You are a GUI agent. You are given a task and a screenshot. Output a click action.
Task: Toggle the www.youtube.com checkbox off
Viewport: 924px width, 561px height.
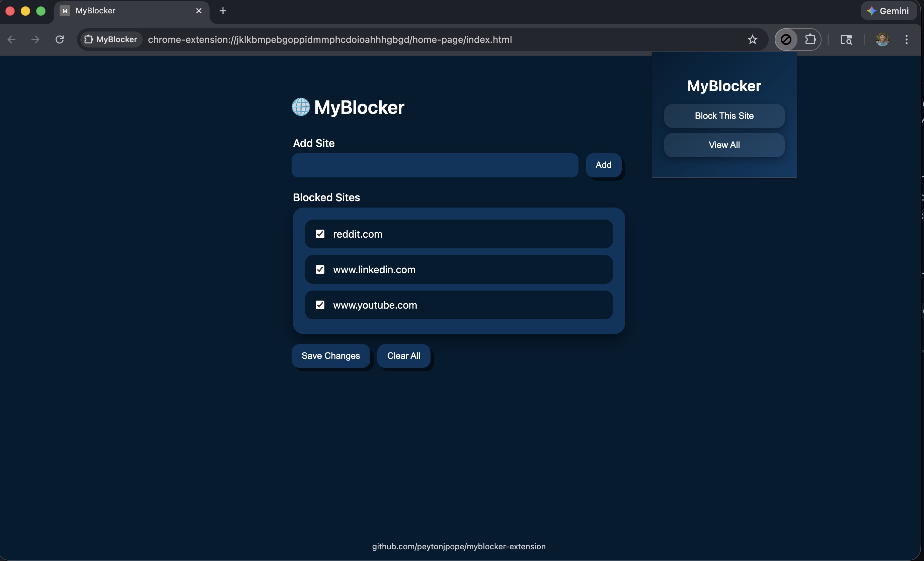coord(320,305)
